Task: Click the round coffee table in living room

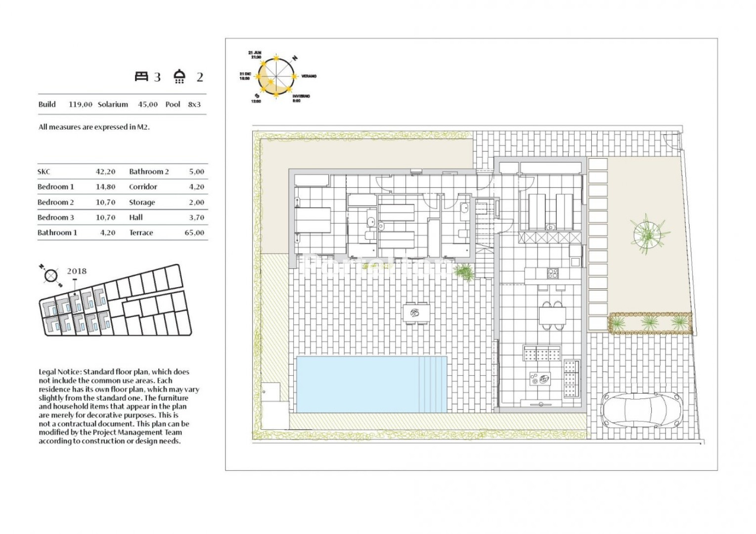Action: 538,380
